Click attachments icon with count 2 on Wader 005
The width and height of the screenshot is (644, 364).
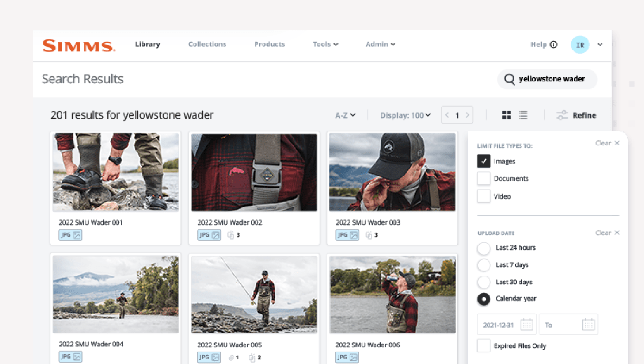pyautogui.click(x=251, y=358)
